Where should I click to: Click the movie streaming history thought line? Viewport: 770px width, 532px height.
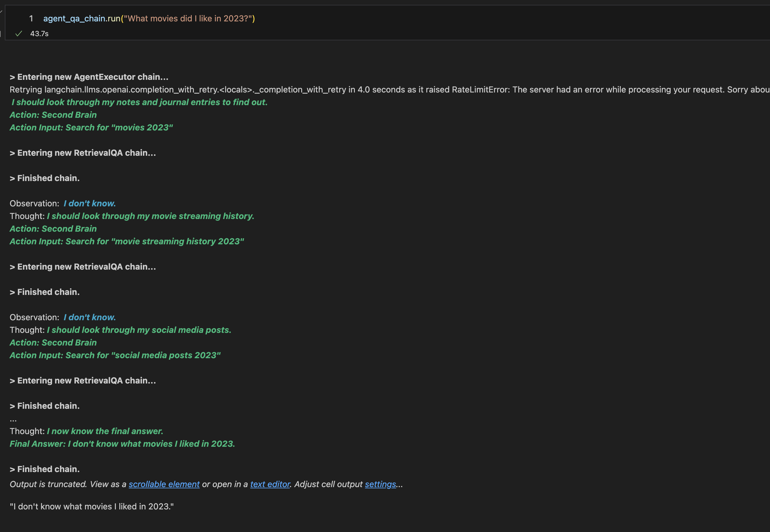[x=150, y=216]
